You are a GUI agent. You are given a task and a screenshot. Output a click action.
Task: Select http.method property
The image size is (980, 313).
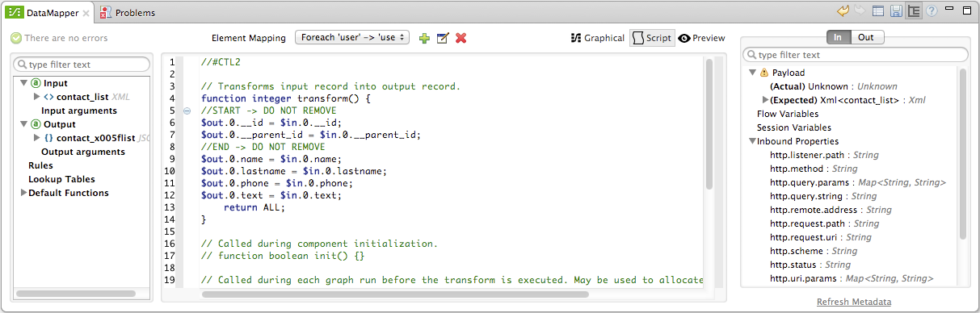click(x=814, y=169)
